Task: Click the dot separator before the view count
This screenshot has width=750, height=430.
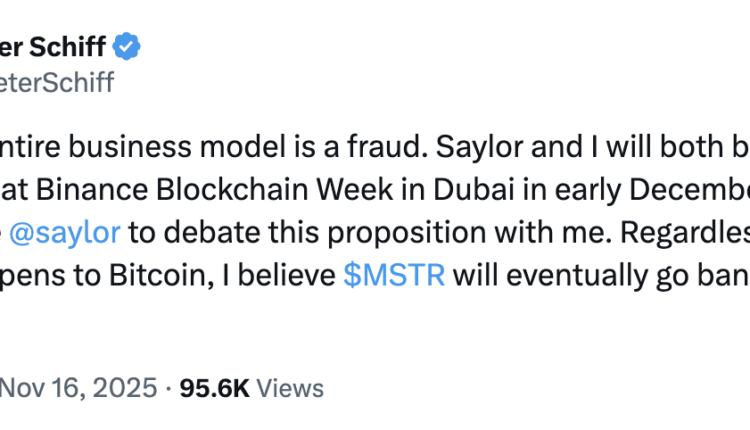Action: tap(169, 388)
